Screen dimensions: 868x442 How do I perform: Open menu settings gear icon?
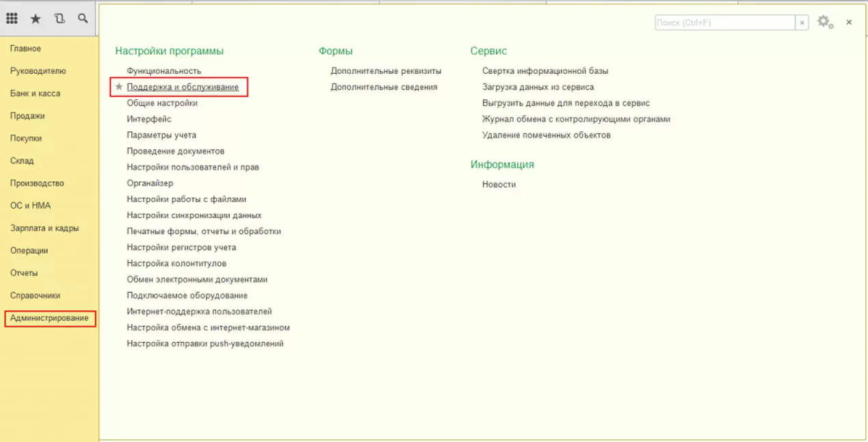[825, 22]
